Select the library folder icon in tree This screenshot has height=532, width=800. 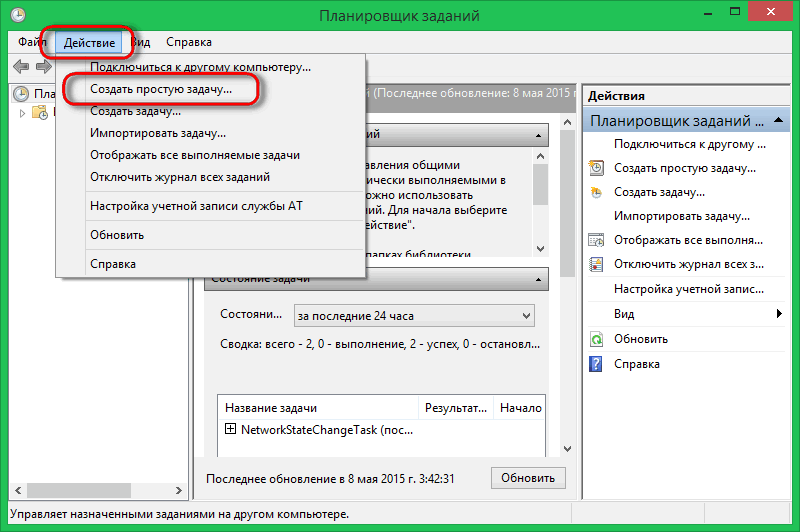pos(40,112)
